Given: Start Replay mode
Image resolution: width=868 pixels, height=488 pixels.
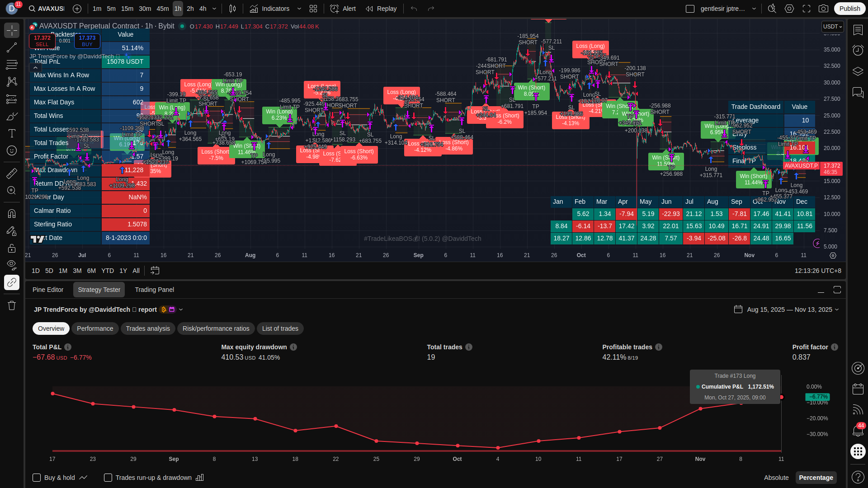Looking at the screenshot, I should pyautogui.click(x=381, y=9).
